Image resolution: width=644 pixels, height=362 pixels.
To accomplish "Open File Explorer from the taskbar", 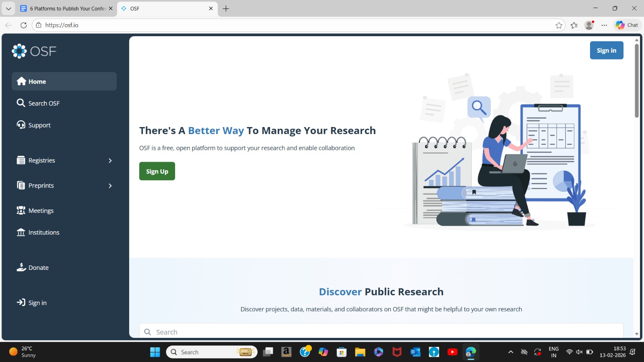I will (360, 352).
